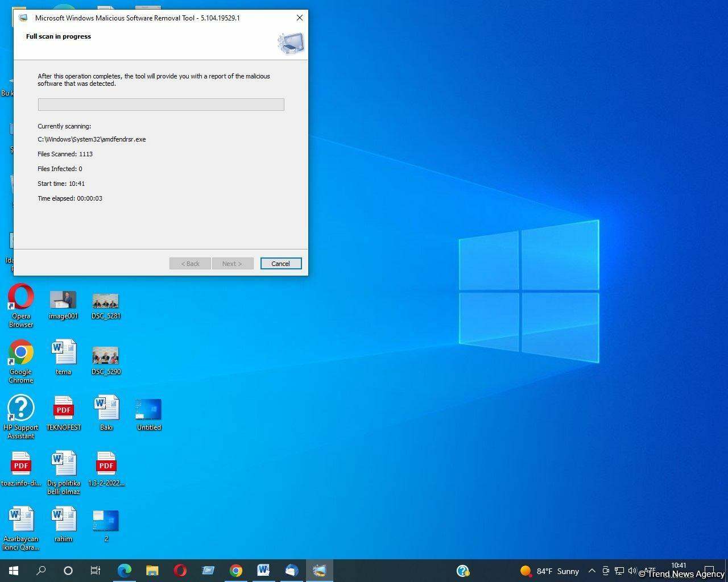Select Azərbaycan İkinci Qara document
This screenshot has height=582, width=728.
coord(21,529)
